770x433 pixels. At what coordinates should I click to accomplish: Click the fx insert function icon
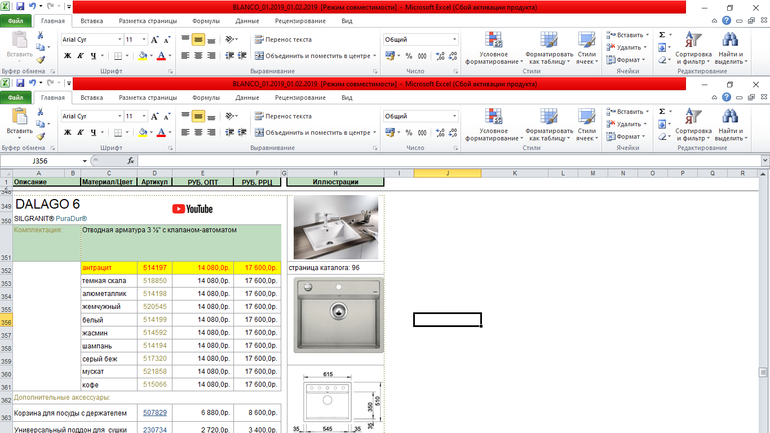pos(130,160)
